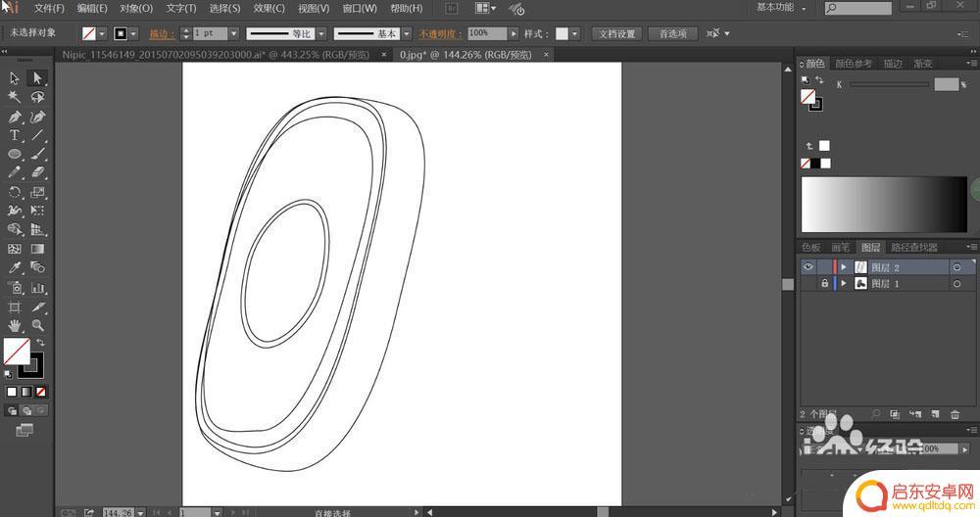
Task: Select the Artboard tool
Action: tap(15, 306)
